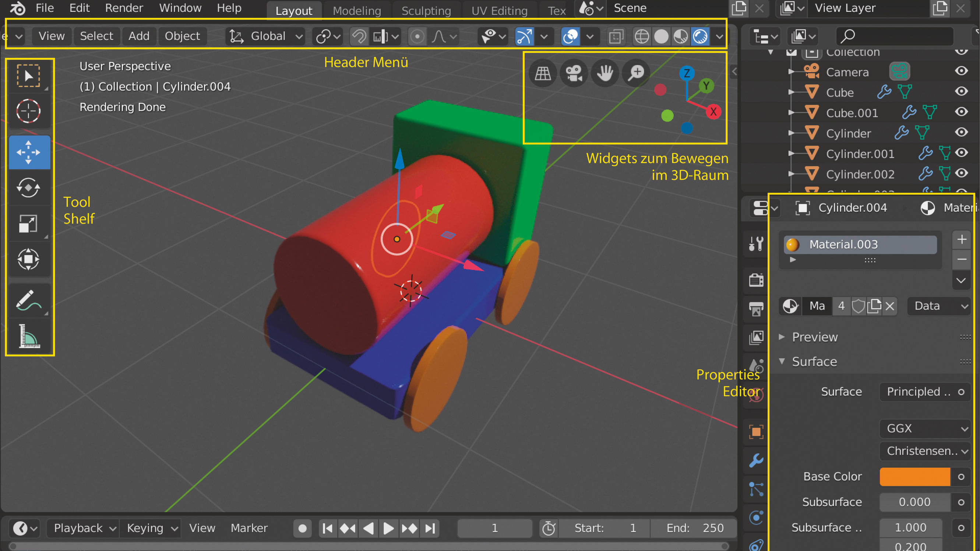Pick the Measure ruler tool
This screenshot has height=551, width=980.
(29, 336)
